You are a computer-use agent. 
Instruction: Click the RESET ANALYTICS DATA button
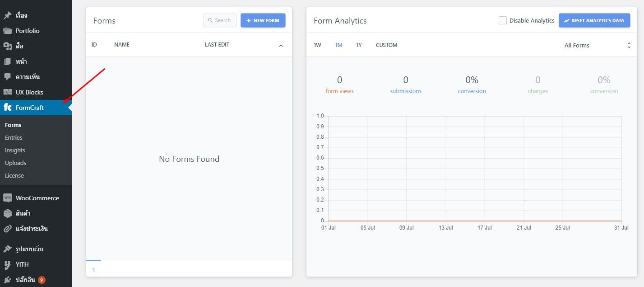[594, 20]
